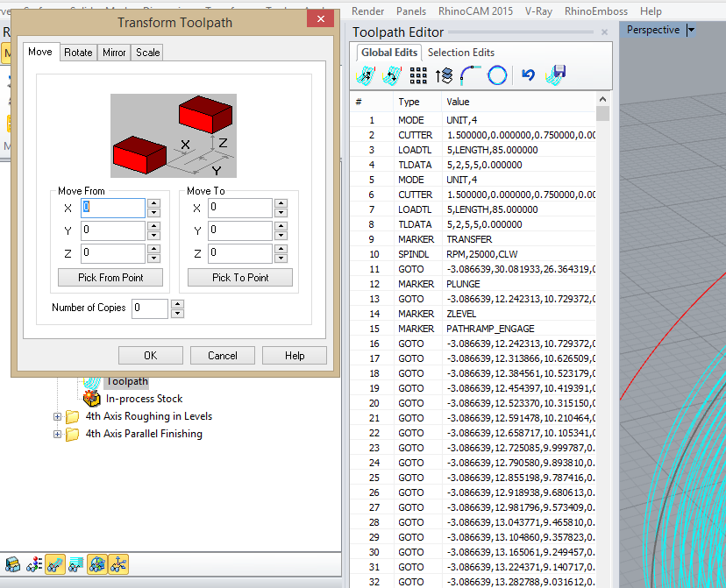
Task: Click the stacked layers icon with up arrow
Action: click(444, 75)
